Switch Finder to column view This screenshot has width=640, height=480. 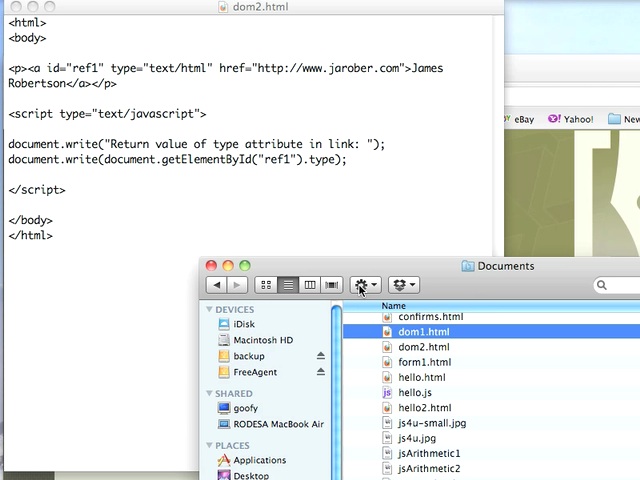coord(310,285)
